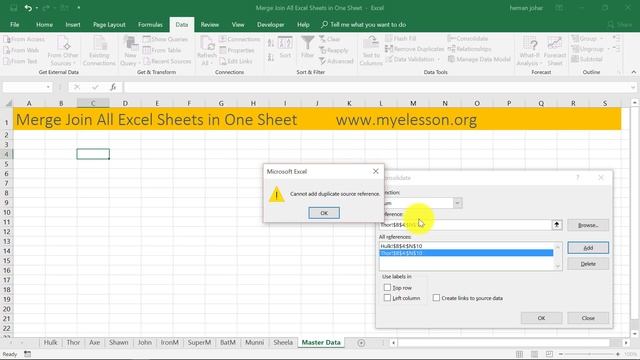Click the zoom slider in status bar
The width and height of the screenshot is (640, 360).
click(x=589, y=354)
